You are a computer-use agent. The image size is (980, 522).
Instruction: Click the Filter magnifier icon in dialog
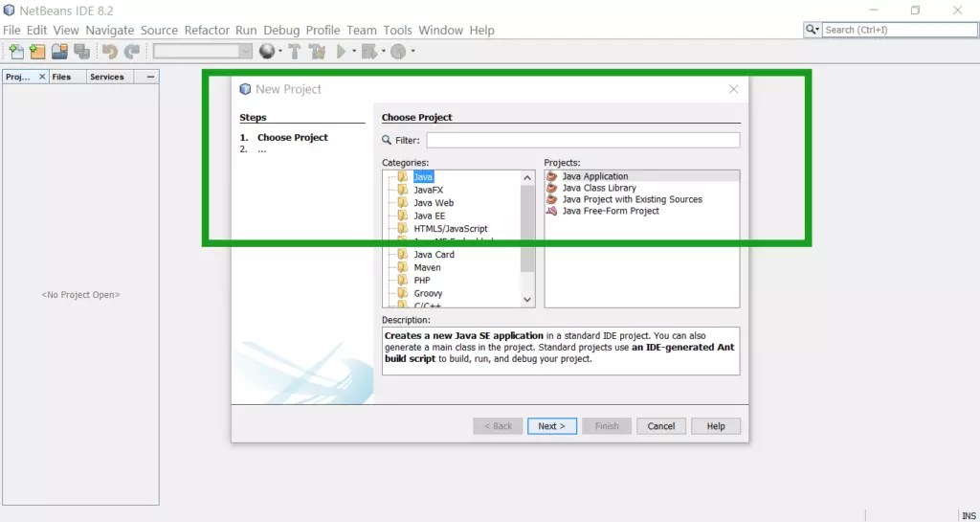387,140
